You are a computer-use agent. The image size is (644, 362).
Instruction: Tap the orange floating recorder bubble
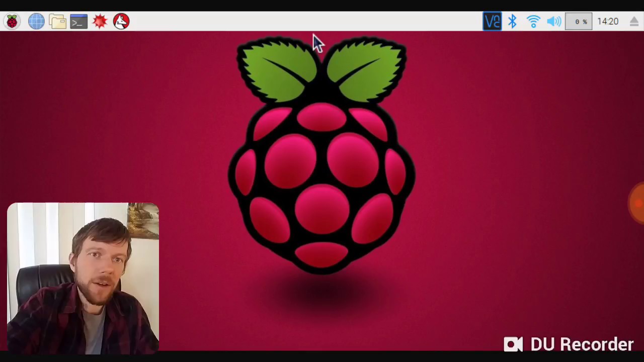click(637, 203)
